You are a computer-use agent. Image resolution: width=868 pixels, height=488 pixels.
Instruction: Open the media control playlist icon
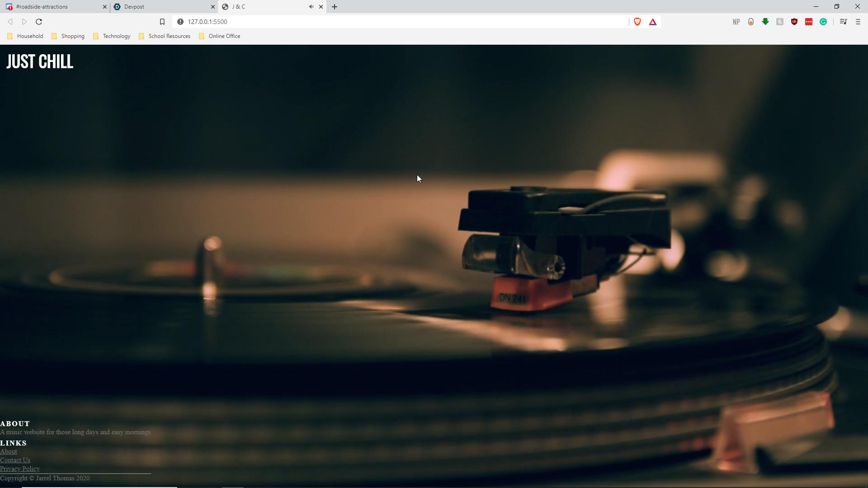coord(843,22)
